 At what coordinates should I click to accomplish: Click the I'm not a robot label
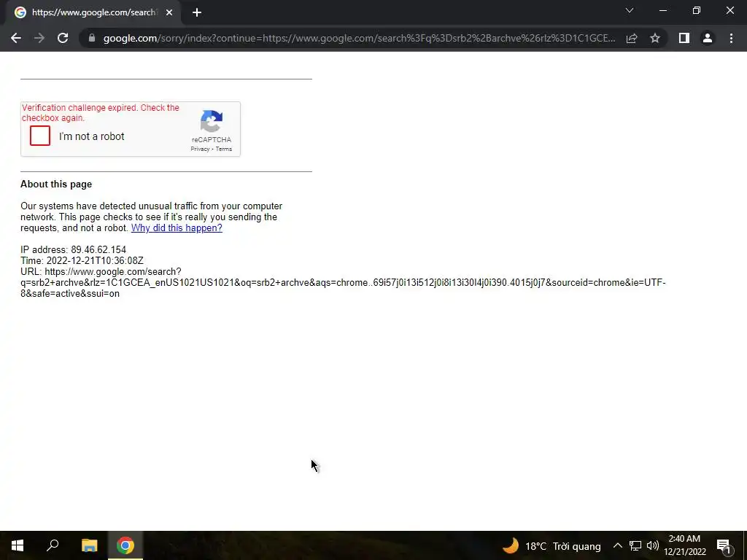click(x=91, y=136)
